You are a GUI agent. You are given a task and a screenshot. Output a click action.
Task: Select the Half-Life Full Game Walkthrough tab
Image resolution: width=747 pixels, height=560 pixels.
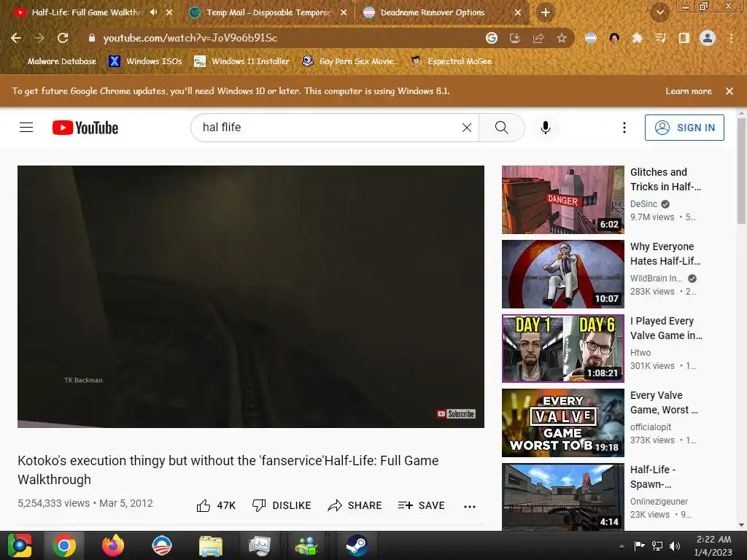86,12
